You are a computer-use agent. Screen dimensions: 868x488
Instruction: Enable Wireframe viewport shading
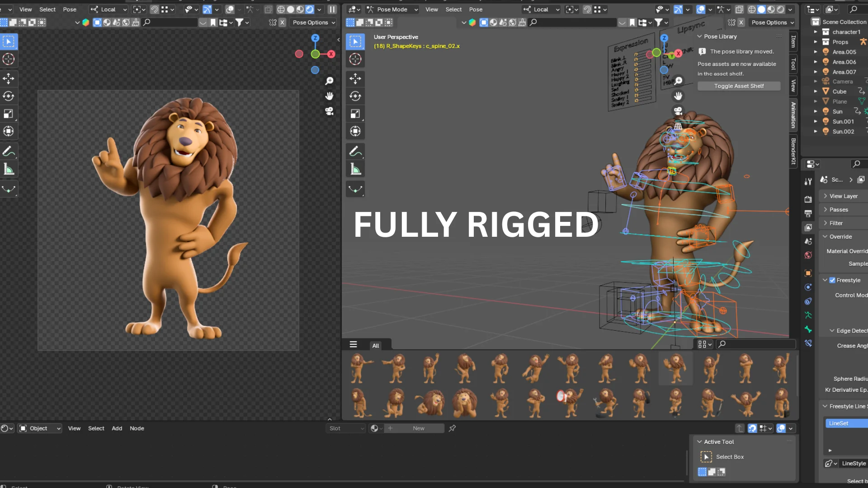pyautogui.click(x=752, y=9)
